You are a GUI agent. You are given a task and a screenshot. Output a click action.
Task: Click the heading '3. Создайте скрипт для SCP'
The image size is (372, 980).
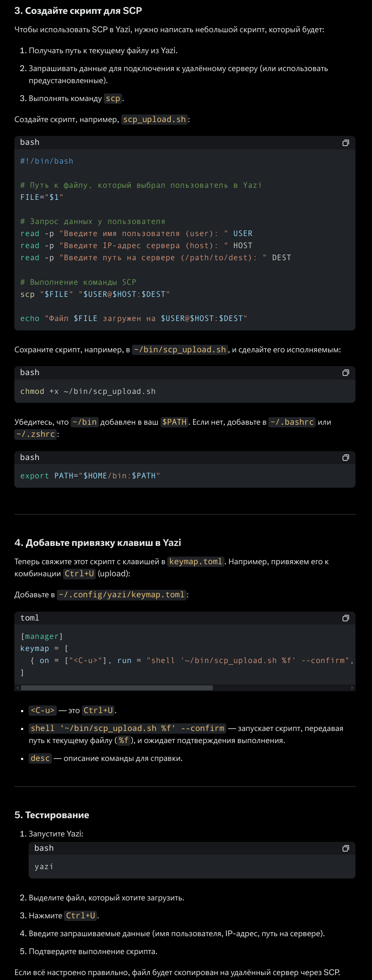(x=78, y=11)
